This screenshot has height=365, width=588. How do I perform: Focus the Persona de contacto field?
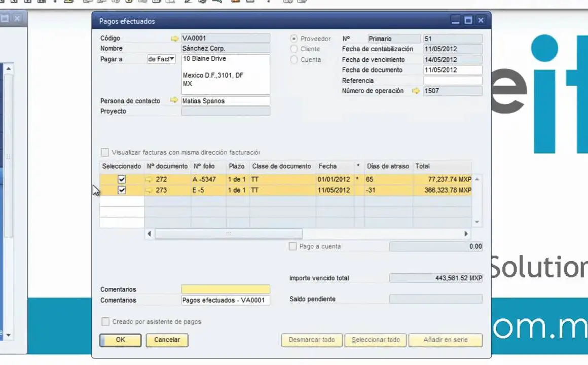click(x=226, y=101)
